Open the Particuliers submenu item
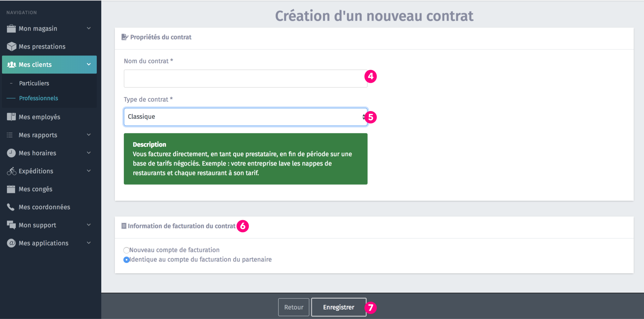This screenshot has width=644, height=319. click(34, 83)
